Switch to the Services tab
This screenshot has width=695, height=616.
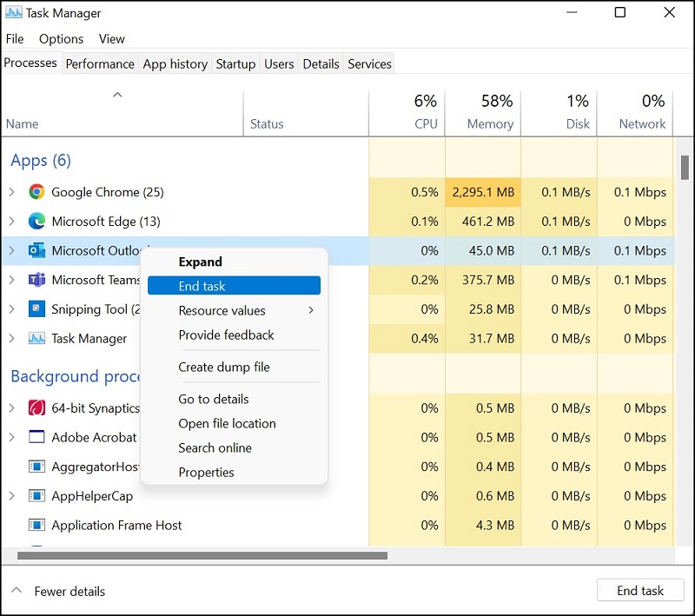click(x=369, y=63)
